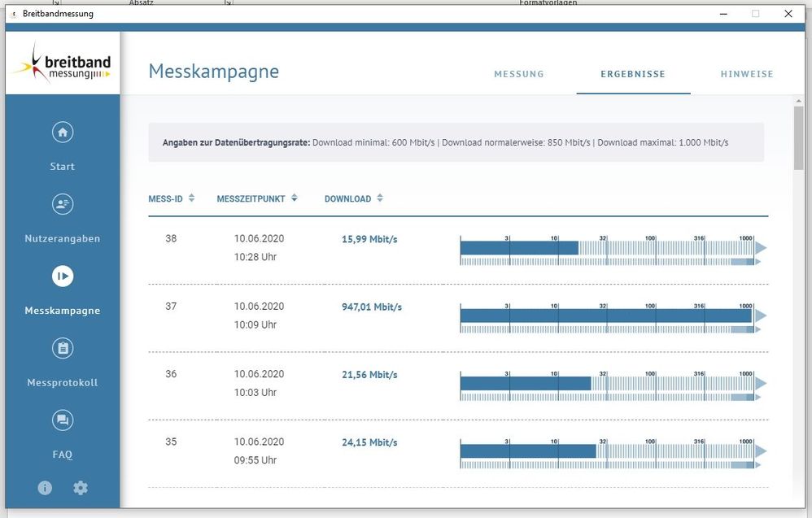Click speed bar for measurement 37
Screen dimensions: 812x518
coord(613,318)
